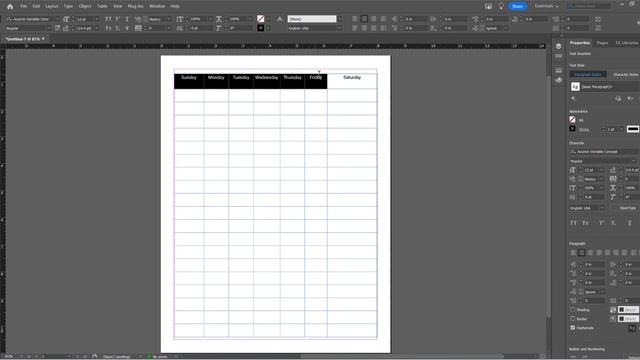
Task: Click the OpenType button in Properties
Action: 627,208
